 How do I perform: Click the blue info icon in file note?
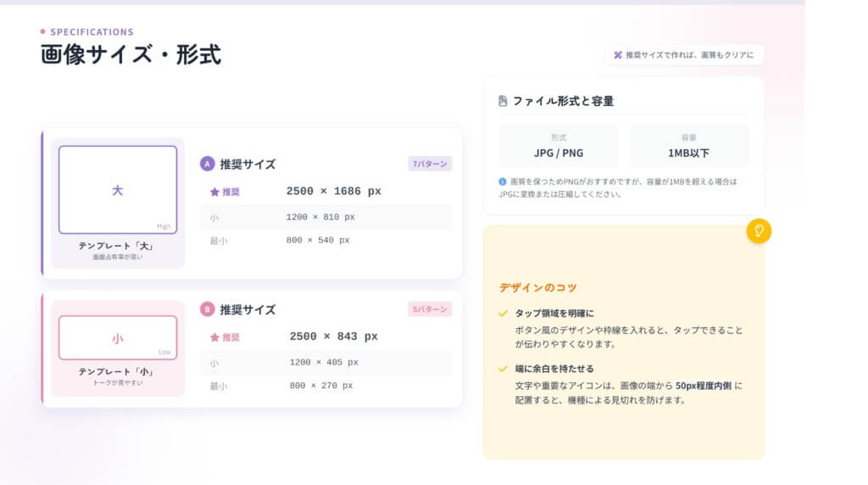coord(502,181)
